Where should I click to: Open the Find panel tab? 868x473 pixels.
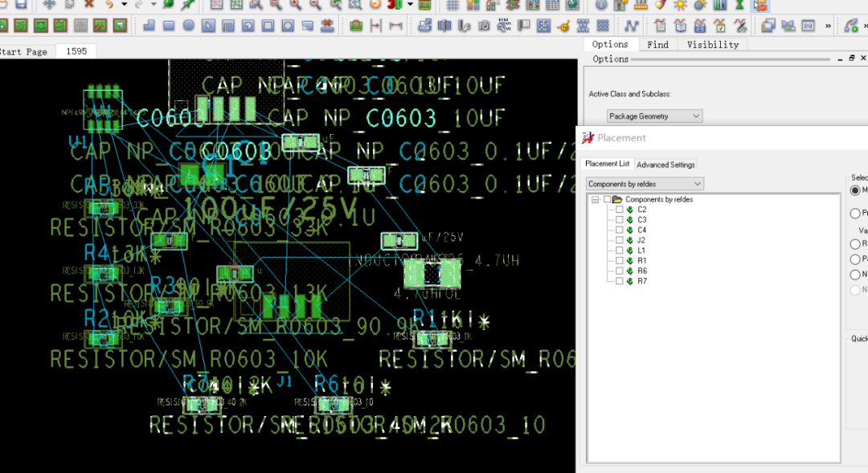[x=657, y=45]
